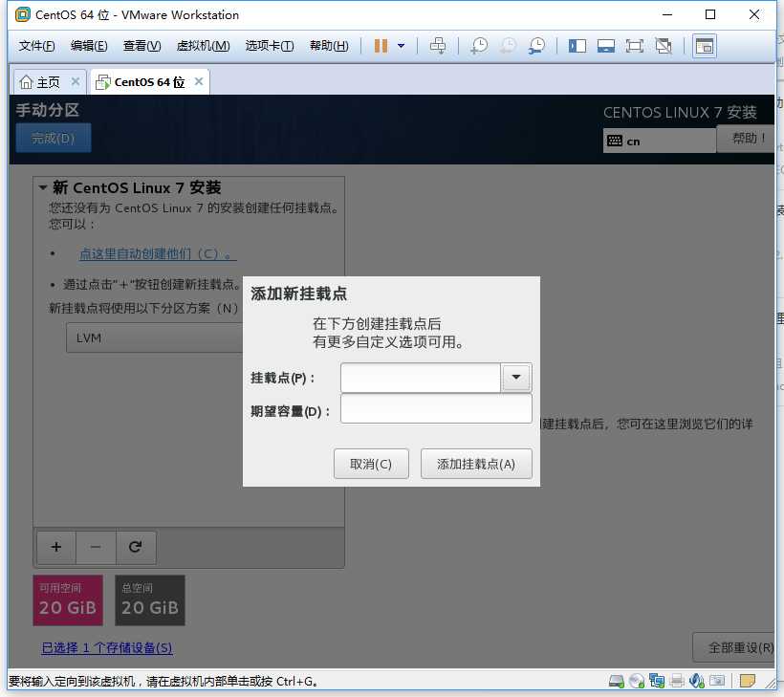
Task: Click the 期望容量(D) input field
Action: click(436, 409)
